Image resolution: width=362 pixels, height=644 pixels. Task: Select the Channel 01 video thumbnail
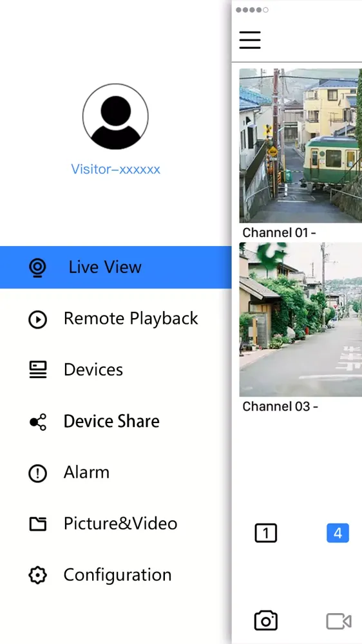(301, 146)
